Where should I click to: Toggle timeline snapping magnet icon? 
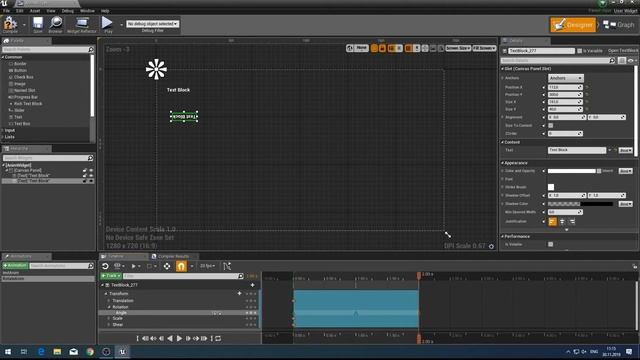[x=181, y=266]
